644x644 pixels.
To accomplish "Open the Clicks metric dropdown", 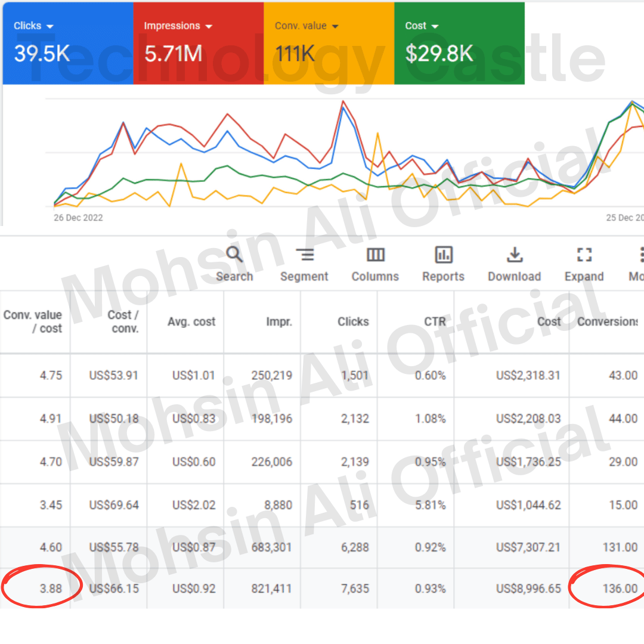I will click(x=48, y=25).
